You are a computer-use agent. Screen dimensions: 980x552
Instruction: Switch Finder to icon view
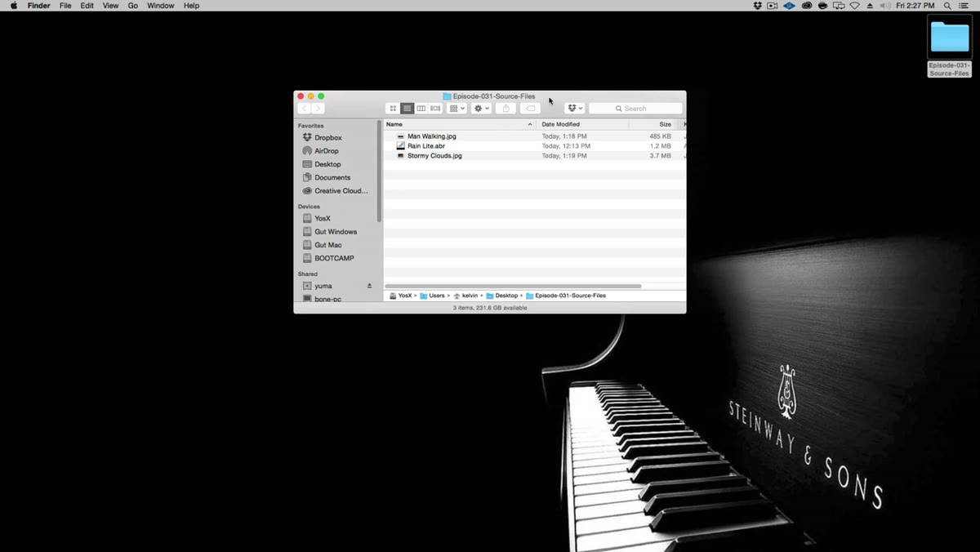tap(393, 109)
